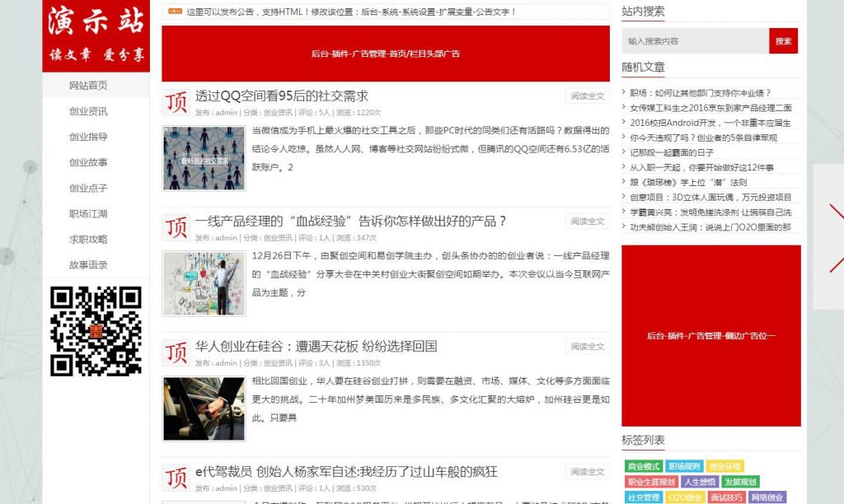
Task: Click 创业资讯 category under QQ空间 article
Action: click(x=278, y=113)
